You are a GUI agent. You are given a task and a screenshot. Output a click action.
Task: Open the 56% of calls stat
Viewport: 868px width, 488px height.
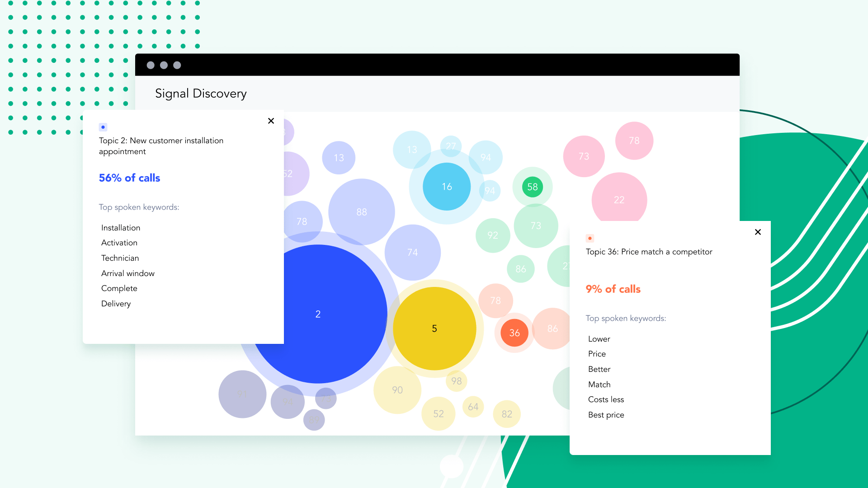pos(129,178)
